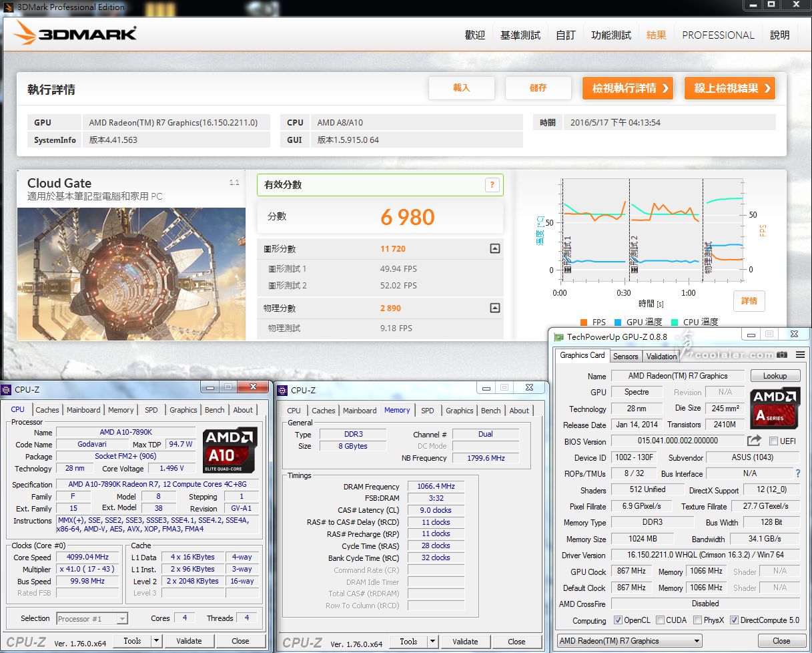This screenshot has height=653, width=812.
Task: Open the GPU-Z hamburger menu
Action: click(800, 355)
